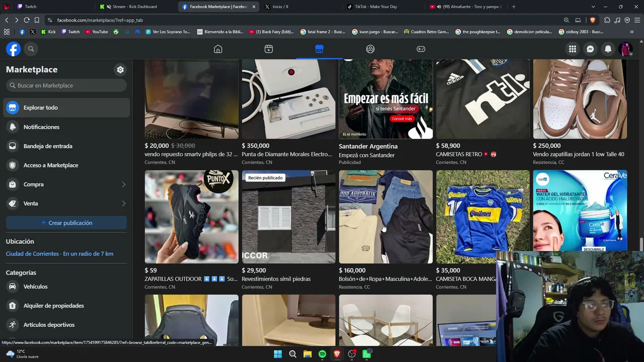Image resolution: width=644 pixels, height=362 pixels.
Task: Open the Philips smart TV repuesto listing
Action: (191, 113)
